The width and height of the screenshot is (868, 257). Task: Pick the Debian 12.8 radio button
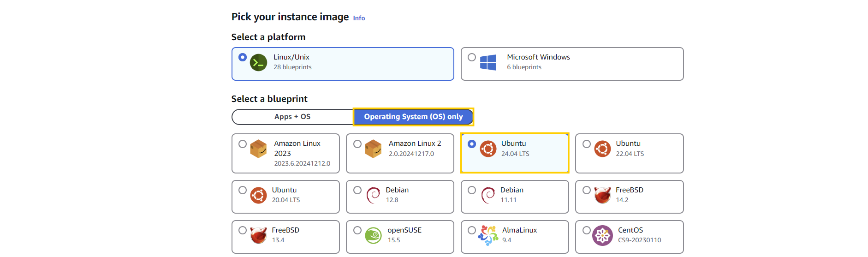click(x=357, y=190)
